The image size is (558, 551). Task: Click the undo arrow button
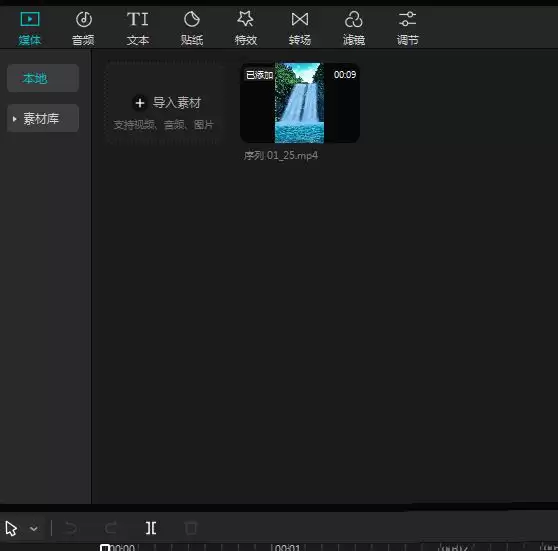(71, 528)
